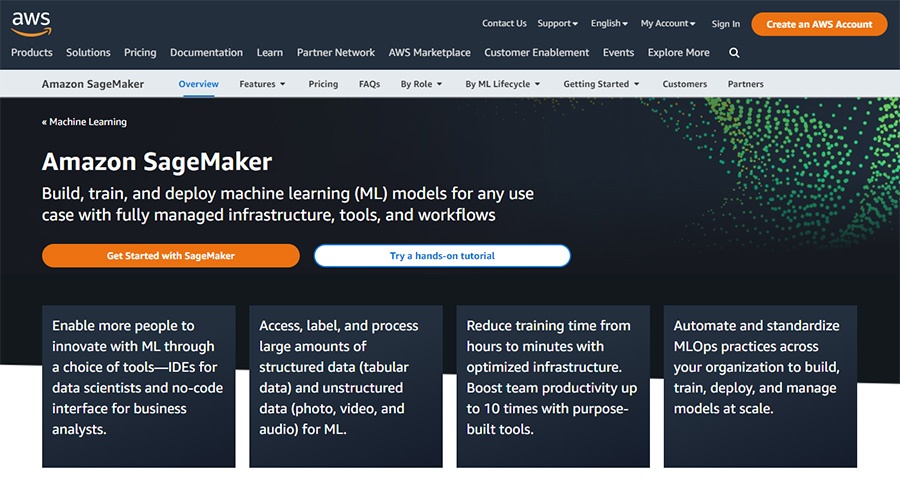Click the Sign In link
900x483 pixels.
726,24
